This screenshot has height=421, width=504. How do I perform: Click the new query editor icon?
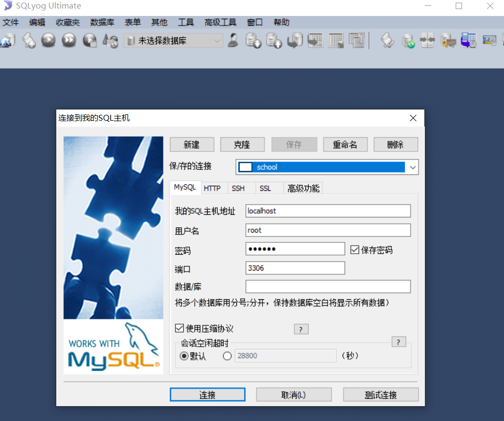click(29, 40)
